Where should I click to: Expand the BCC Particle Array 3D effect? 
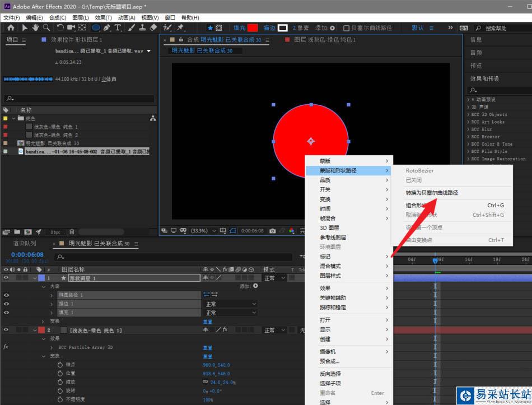tap(51, 348)
